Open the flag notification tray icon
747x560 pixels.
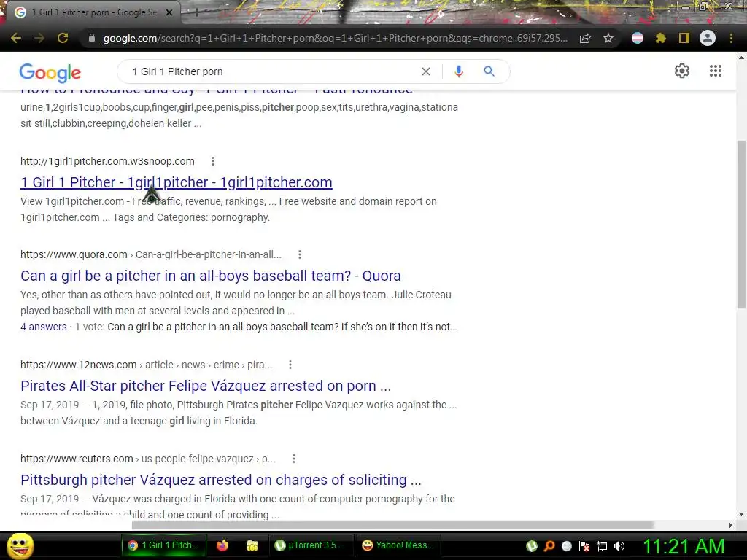pos(584,546)
